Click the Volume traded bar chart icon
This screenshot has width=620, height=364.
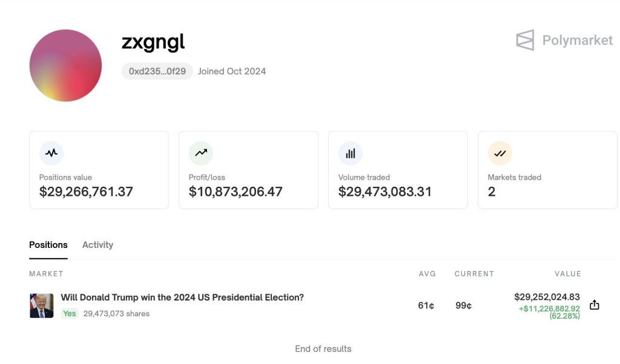(x=350, y=152)
